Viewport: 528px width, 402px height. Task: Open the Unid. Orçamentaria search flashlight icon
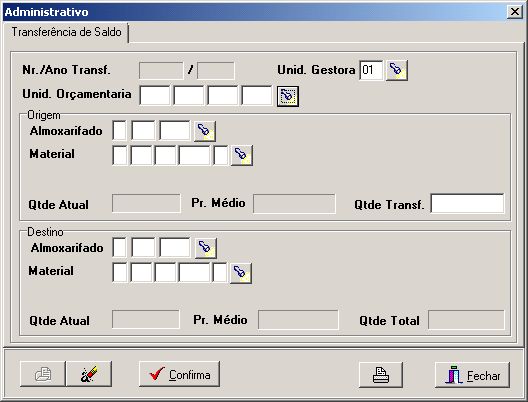[288, 97]
